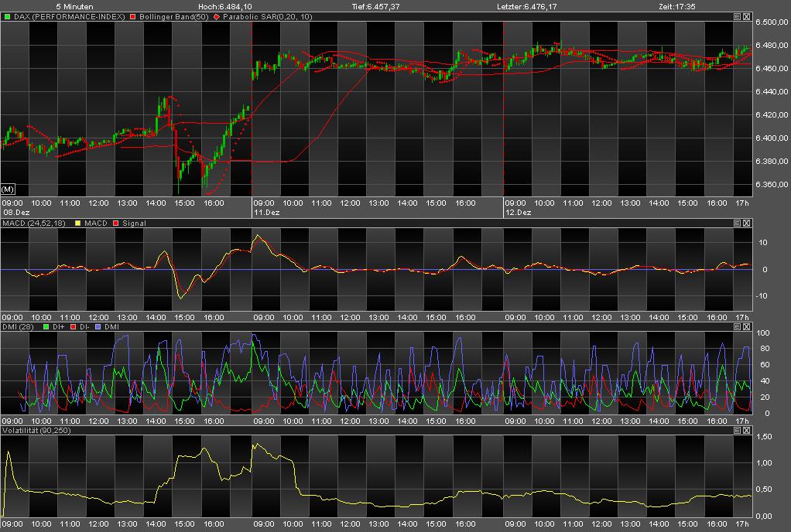Close the DMI indicator panel
Viewport: 791px width, 532px height.
746,327
